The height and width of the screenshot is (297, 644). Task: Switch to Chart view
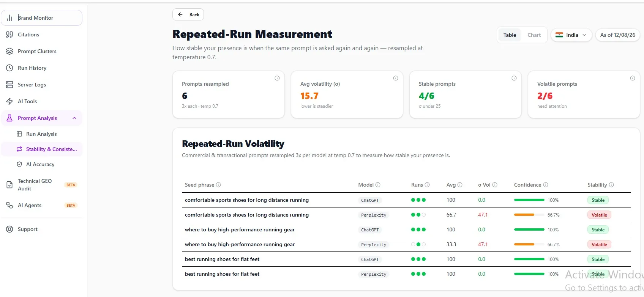click(x=534, y=35)
